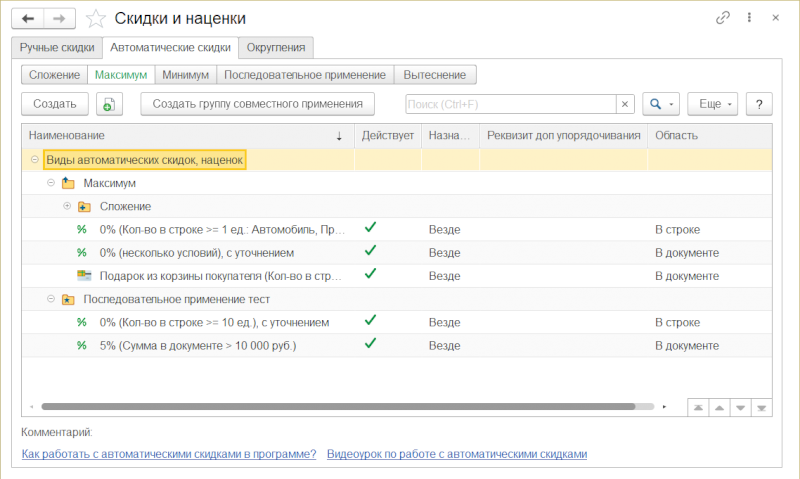Click Создать группу совместного применения button
800x479 pixels.
[x=258, y=104]
